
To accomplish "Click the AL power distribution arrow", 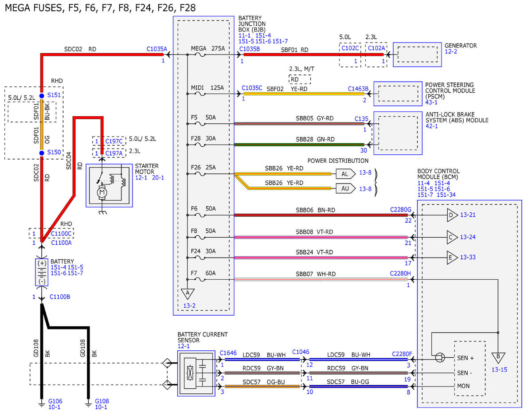I will point(346,173).
